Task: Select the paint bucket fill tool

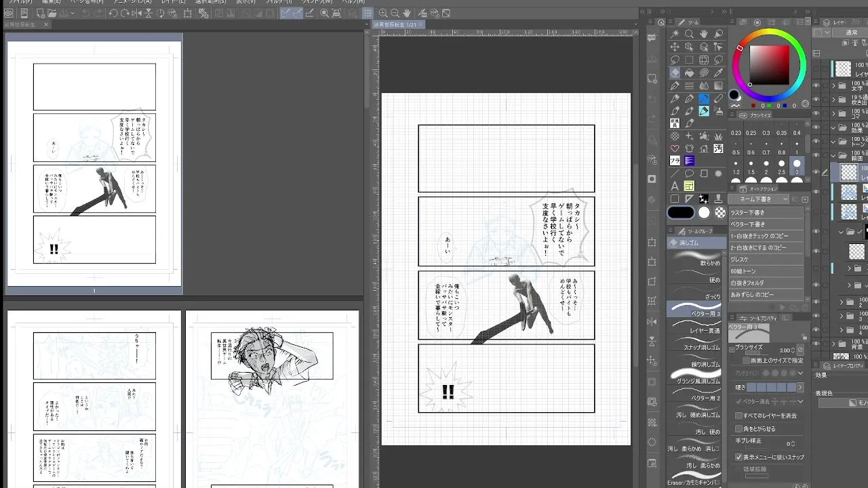Action: pyautogui.click(x=689, y=73)
